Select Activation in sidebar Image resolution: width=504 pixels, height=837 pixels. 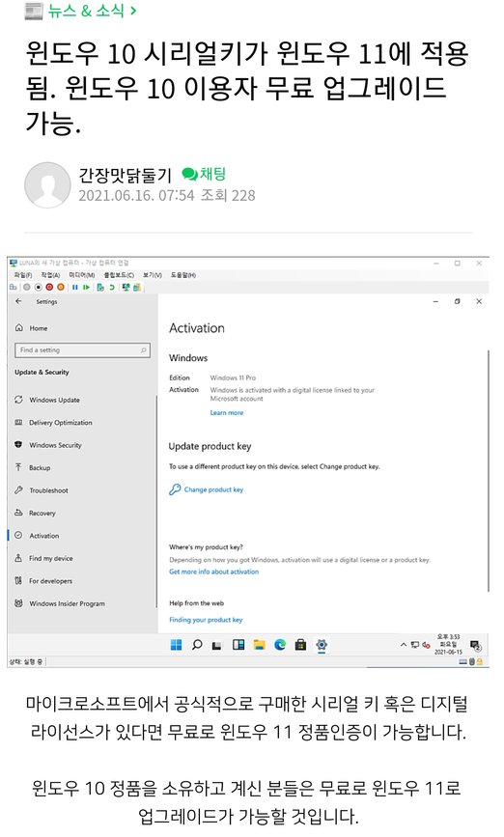tap(37, 536)
